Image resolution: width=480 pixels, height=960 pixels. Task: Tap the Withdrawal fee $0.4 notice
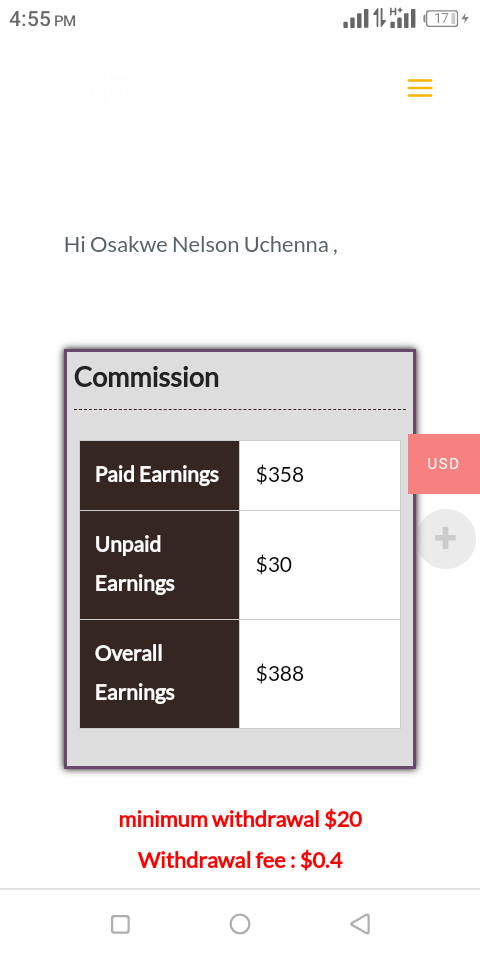[240, 860]
